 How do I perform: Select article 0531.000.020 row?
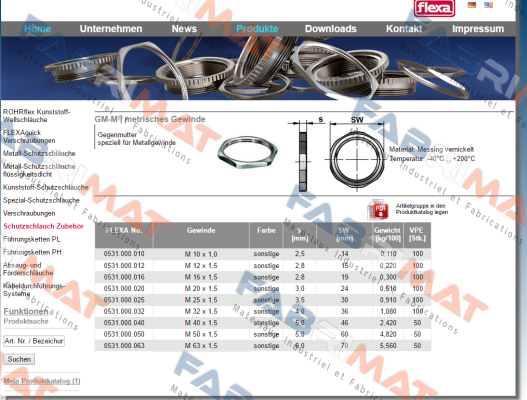coord(263,289)
